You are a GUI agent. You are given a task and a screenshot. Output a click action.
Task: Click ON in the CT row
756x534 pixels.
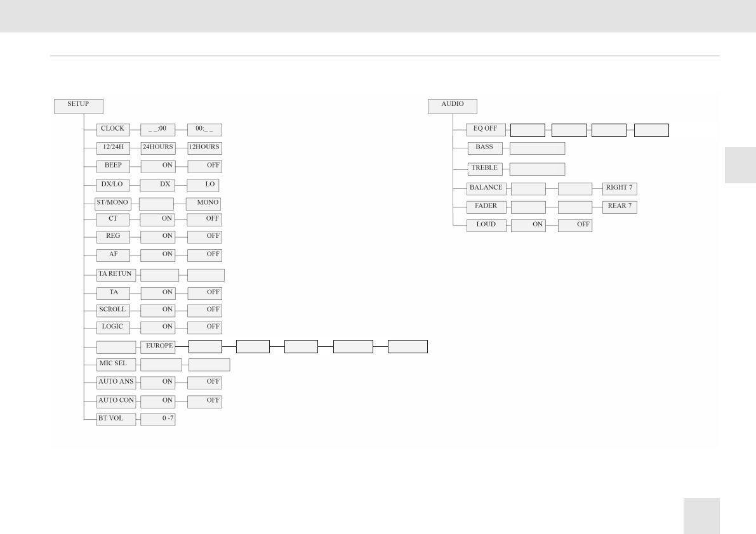pos(157,220)
